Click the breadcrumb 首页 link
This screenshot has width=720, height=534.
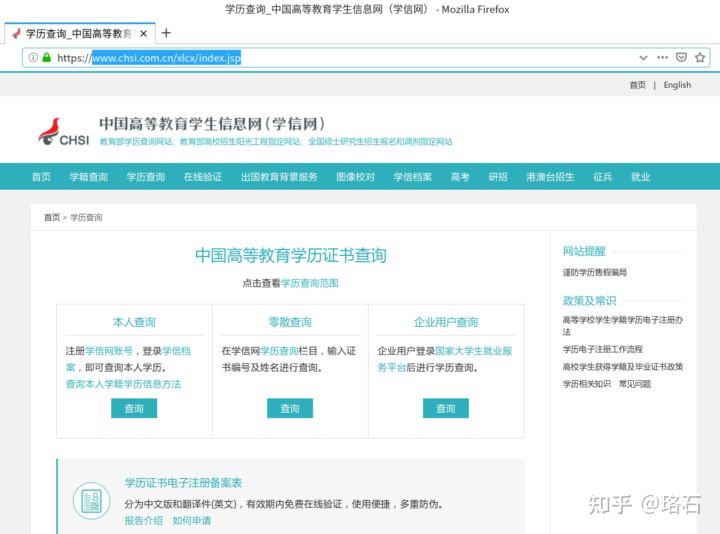point(52,217)
